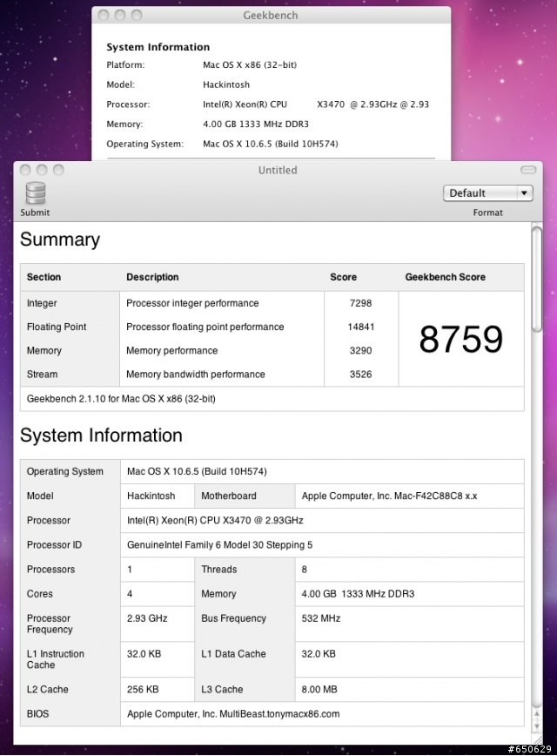Click the L3 Cache value 8.00 MB
The image size is (557, 756).
(x=319, y=690)
